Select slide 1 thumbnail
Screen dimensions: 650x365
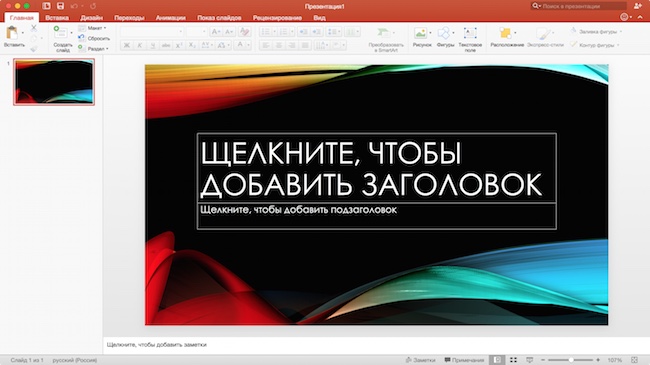pyautogui.click(x=54, y=82)
